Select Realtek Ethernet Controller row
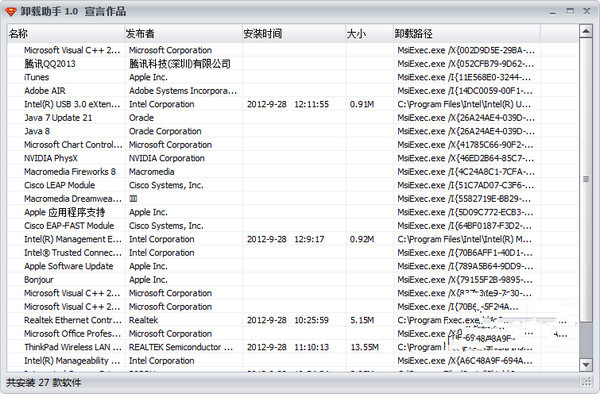 tap(292, 320)
